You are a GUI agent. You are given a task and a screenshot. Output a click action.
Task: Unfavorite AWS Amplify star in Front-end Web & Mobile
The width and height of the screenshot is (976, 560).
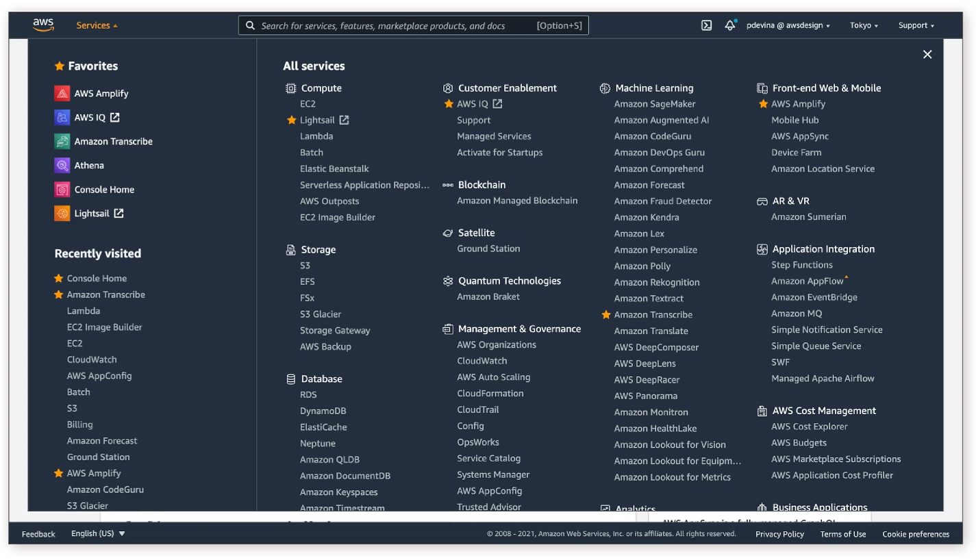point(763,104)
